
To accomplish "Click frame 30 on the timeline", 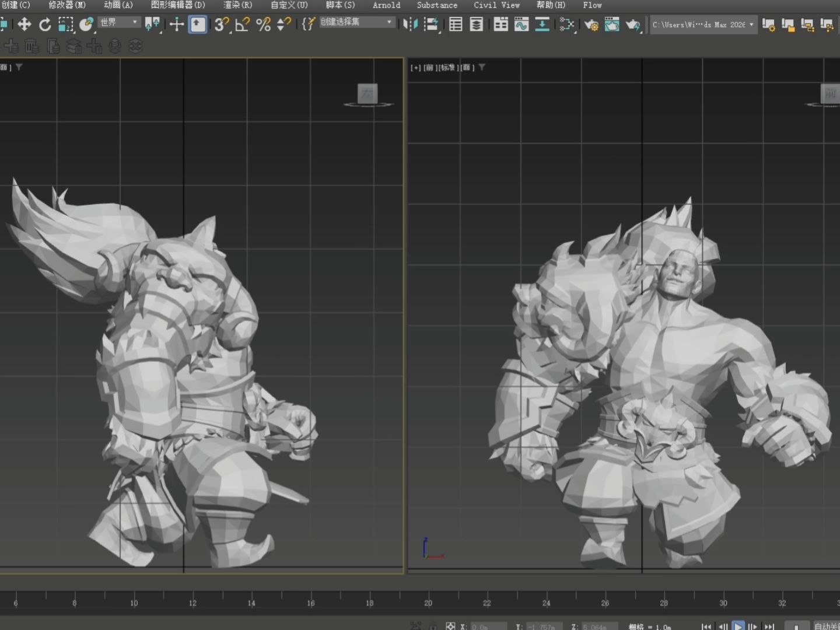I will [723, 603].
